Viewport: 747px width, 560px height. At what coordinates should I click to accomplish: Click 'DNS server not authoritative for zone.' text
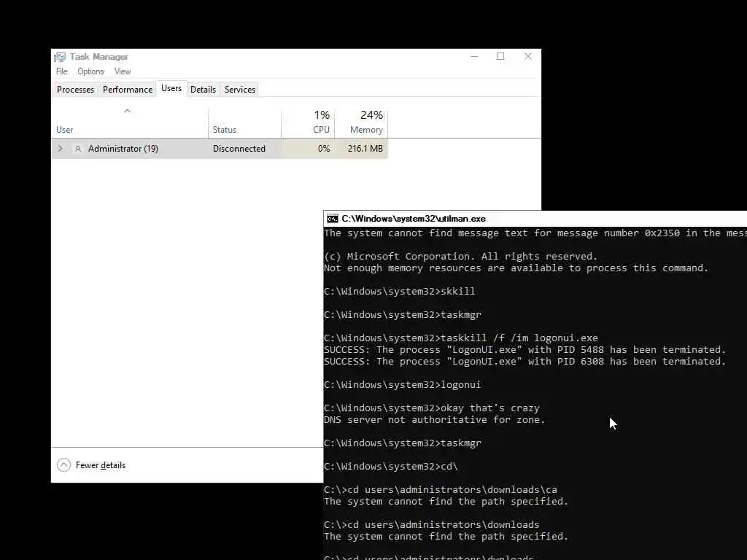click(x=434, y=420)
